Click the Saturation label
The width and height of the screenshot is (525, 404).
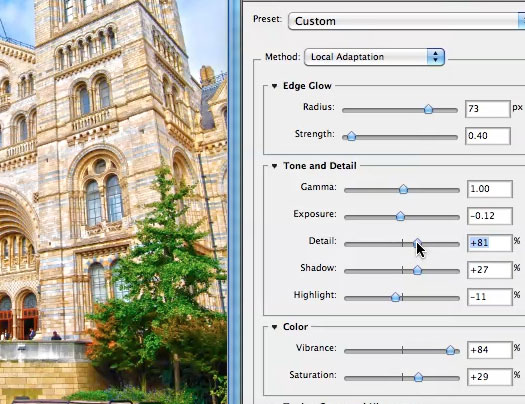coord(313,375)
